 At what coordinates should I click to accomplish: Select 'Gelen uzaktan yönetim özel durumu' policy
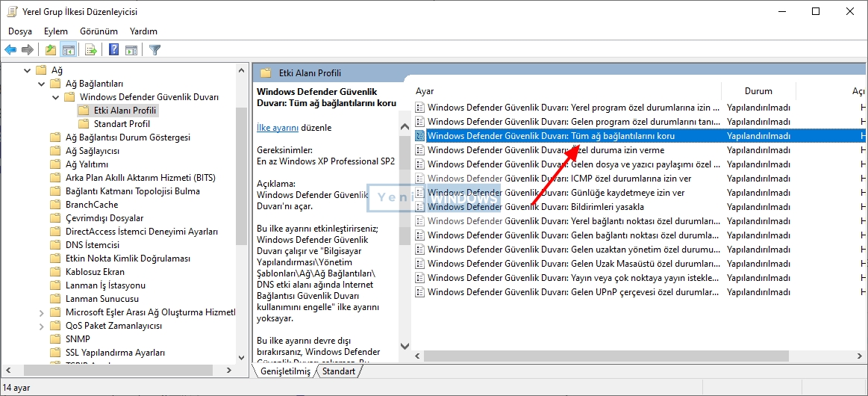point(640,250)
